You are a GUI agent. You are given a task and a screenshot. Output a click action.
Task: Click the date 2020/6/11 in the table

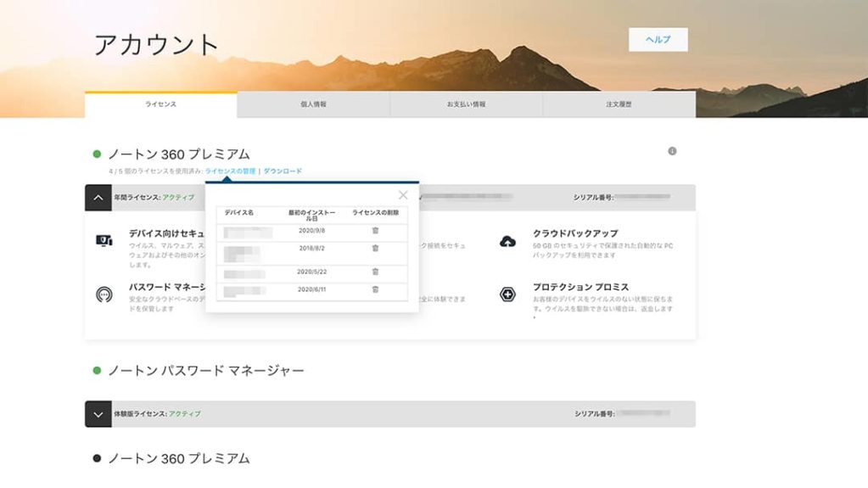click(311, 289)
